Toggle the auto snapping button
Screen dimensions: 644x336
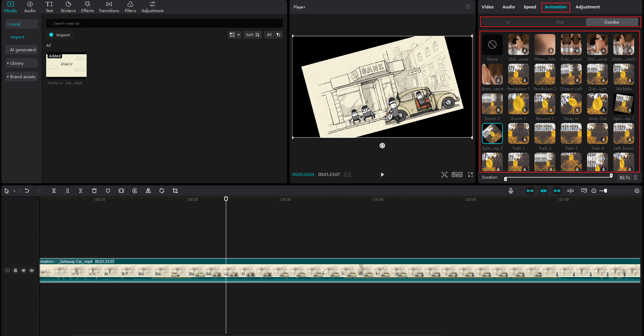pos(543,191)
